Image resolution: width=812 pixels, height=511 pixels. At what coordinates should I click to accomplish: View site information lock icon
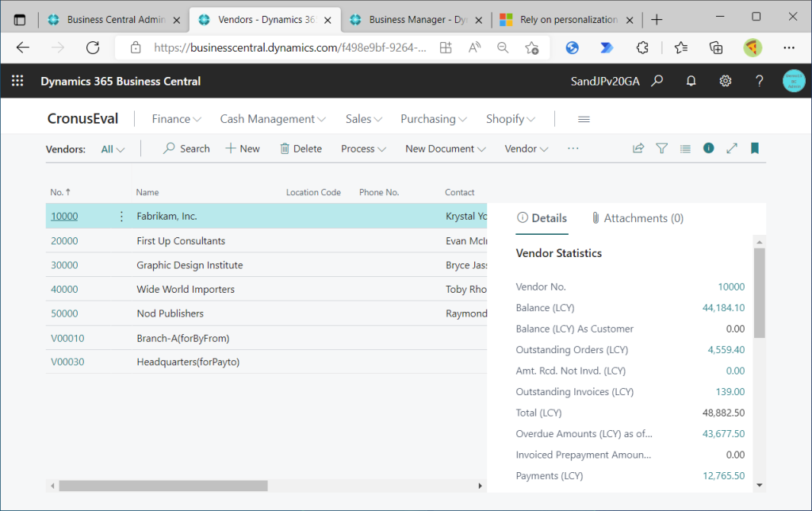pyautogui.click(x=136, y=48)
